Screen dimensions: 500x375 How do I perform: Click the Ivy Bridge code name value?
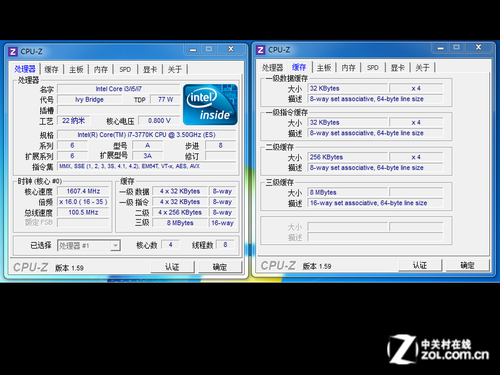pyautogui.click(x=89, y=99)
